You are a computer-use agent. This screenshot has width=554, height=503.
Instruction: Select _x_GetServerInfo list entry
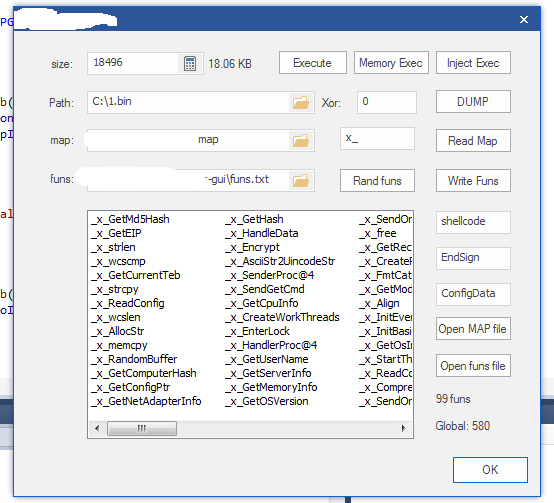268,373
